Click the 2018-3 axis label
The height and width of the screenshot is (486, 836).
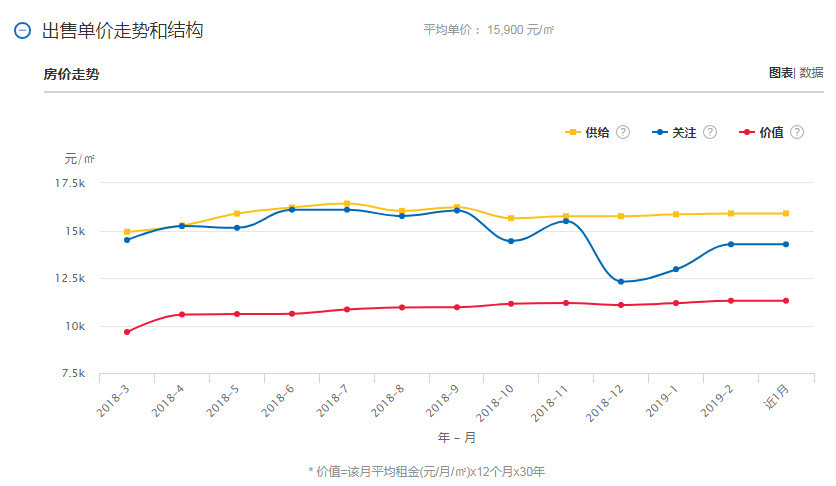(112, 401)
